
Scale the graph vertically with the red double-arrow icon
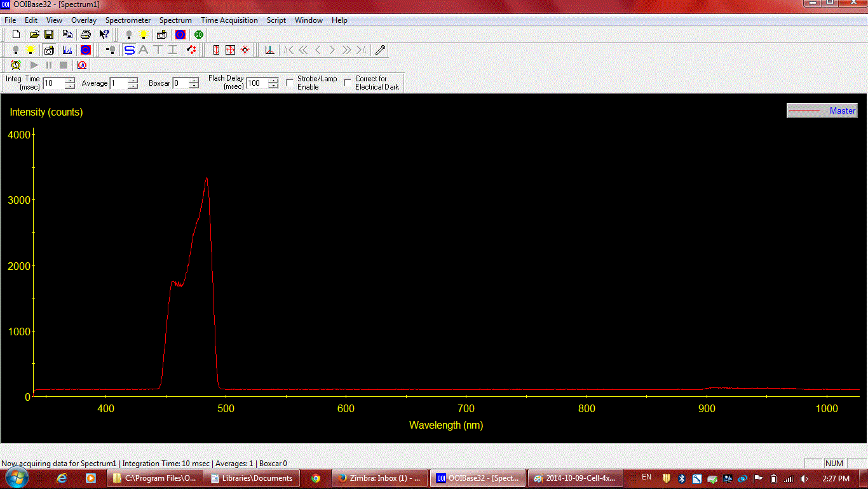click(x=216, y=50)
